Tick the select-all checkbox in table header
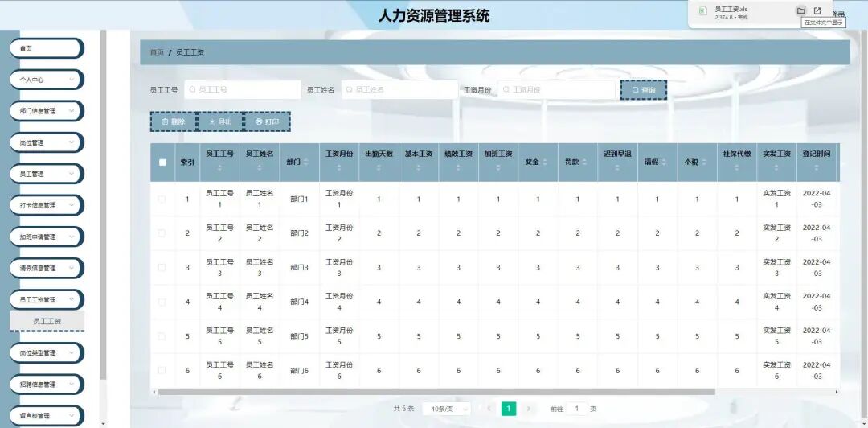868x428 pixels. click(x=162, y=163)
